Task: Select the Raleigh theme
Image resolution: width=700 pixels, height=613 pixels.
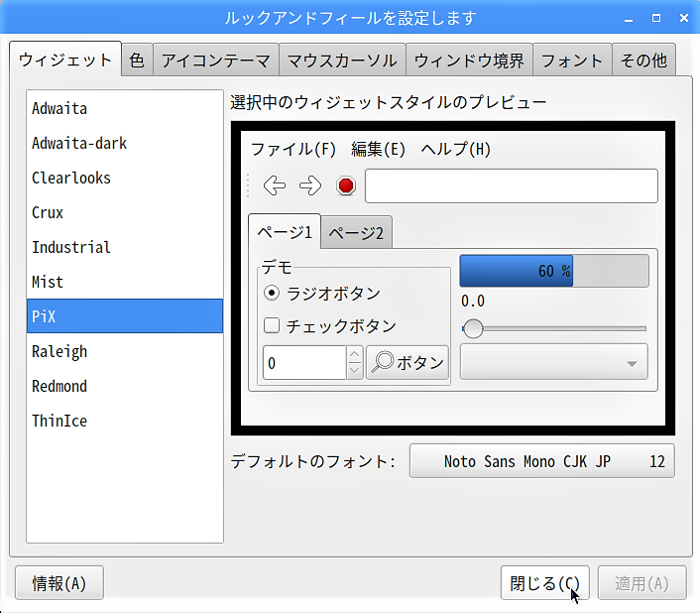Action: [x=125, y=351]
